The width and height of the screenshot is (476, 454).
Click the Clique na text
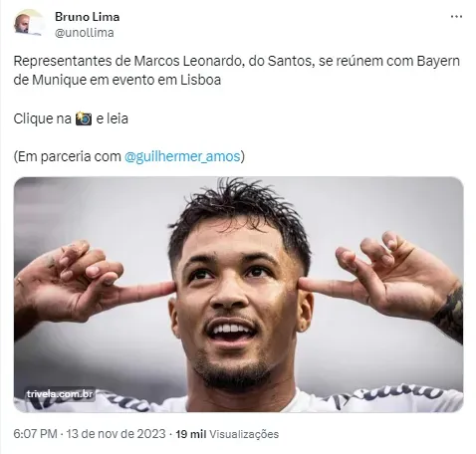pyautogui.click(x=43, y=118)
